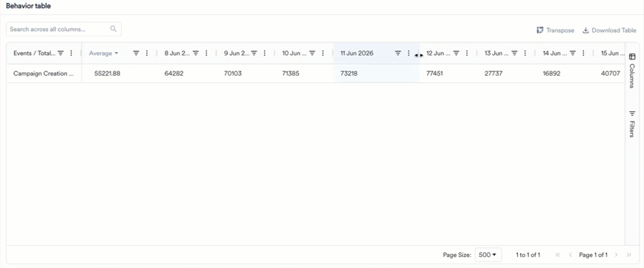Click the 73218 cell
Image resolution: width=644 pixels, height=268 pixels.
coord(349,73)
